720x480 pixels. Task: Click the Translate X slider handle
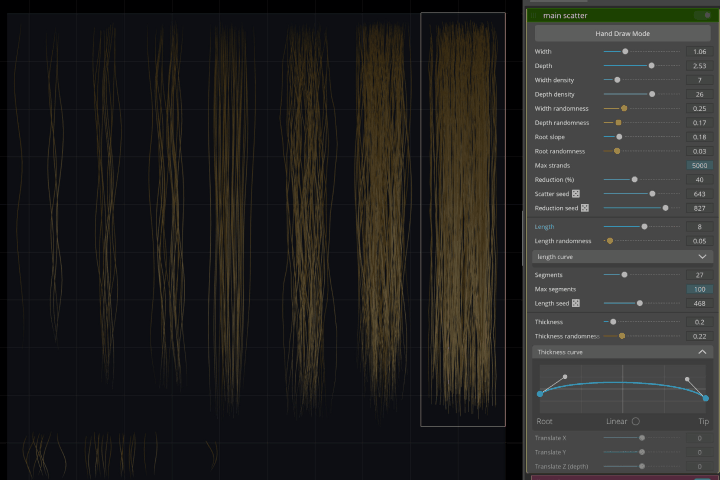[642, 438]
